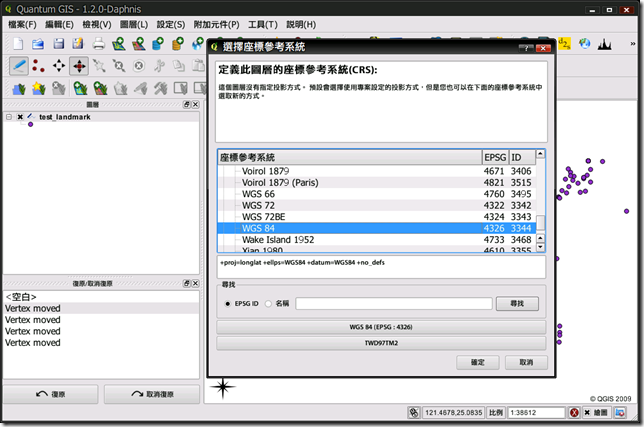Open the 說明(H) menu

click(x=301, y=25)
